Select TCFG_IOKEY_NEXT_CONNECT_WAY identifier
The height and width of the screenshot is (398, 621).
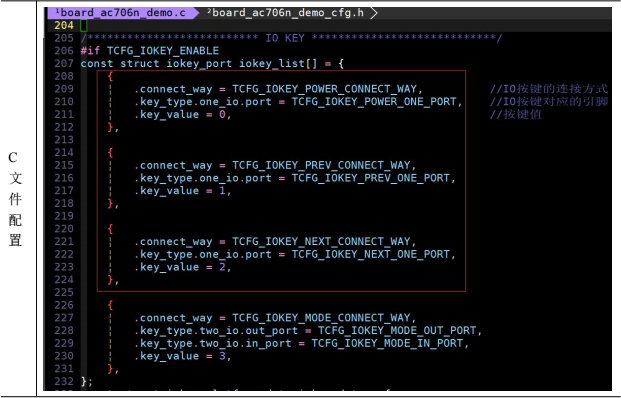[321, 242]
